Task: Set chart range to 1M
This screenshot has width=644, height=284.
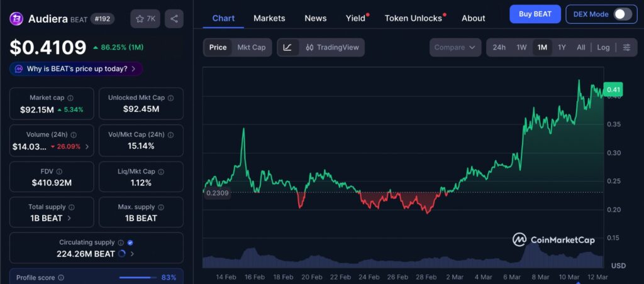Action: pyautogui.click(x=542, y=47)
